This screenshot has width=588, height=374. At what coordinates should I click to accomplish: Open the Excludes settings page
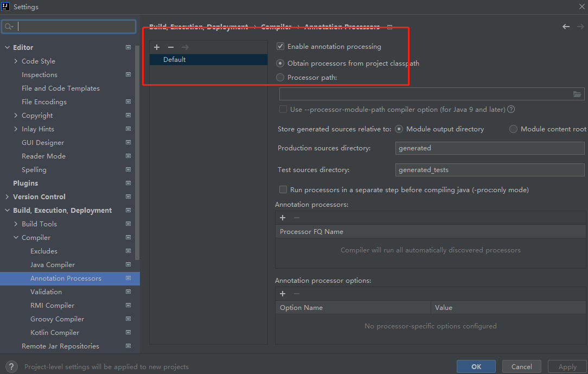click(44, 251)
